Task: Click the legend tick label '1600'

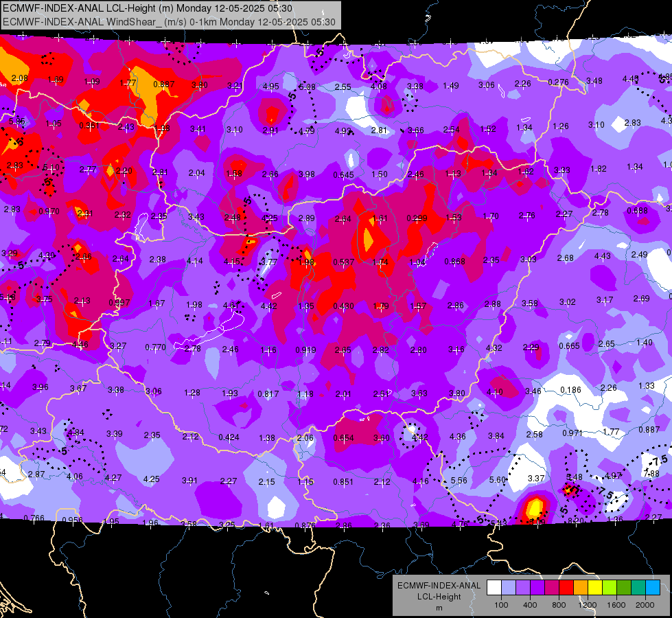Action: pyautogui.click(x=616, y=605)
